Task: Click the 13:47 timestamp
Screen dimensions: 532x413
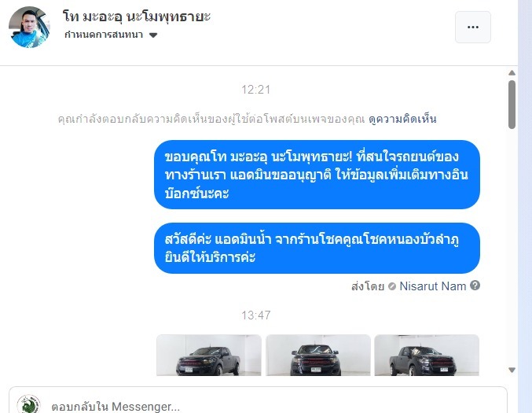Action: pos(256,315)
